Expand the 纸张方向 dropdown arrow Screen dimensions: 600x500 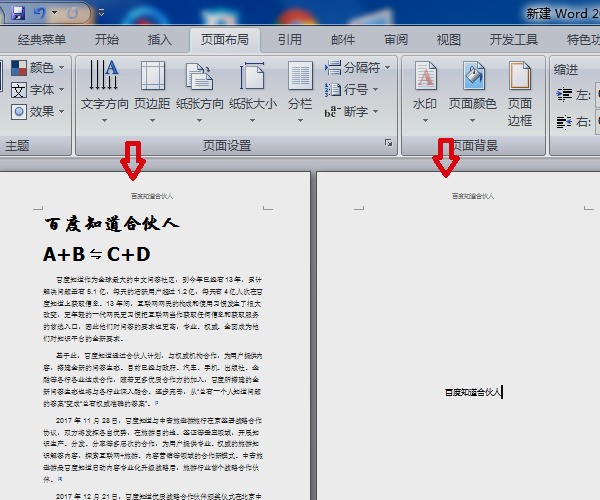[199, 121]
